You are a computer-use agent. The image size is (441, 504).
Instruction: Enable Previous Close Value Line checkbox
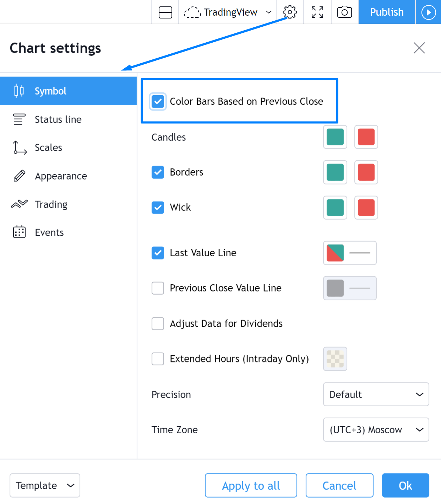point(158,288)
